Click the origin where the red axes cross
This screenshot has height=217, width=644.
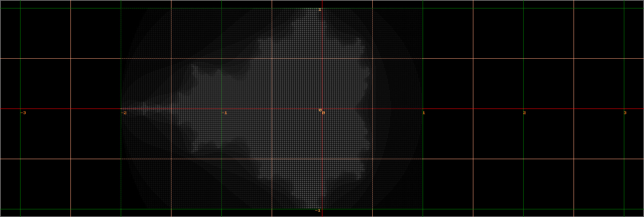click(x=322, y=108)
